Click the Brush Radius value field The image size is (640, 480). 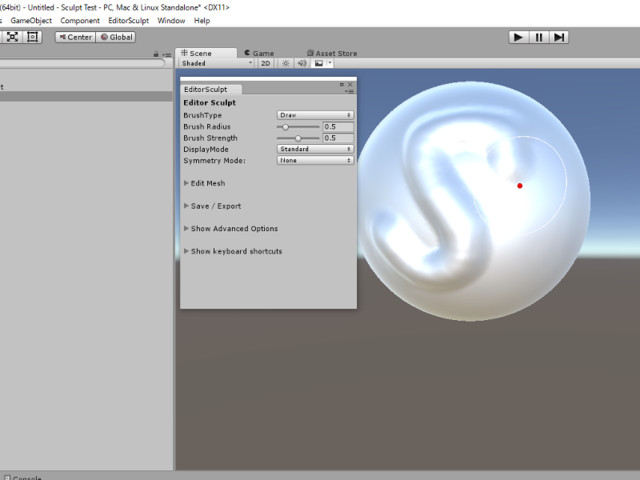coord(338,127)
